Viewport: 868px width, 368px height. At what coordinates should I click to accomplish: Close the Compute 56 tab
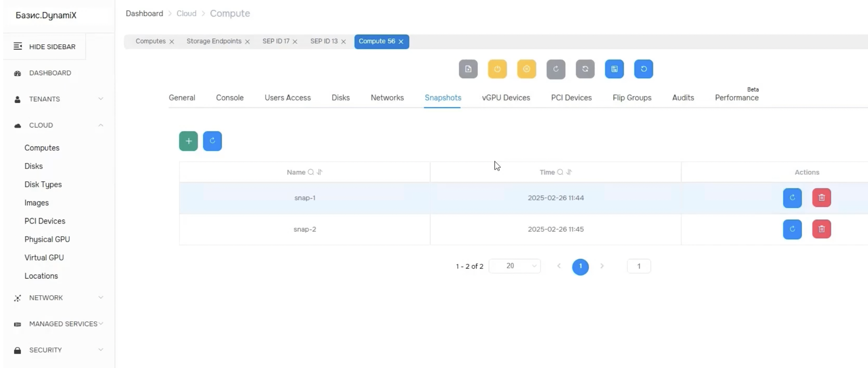point(401,42)
